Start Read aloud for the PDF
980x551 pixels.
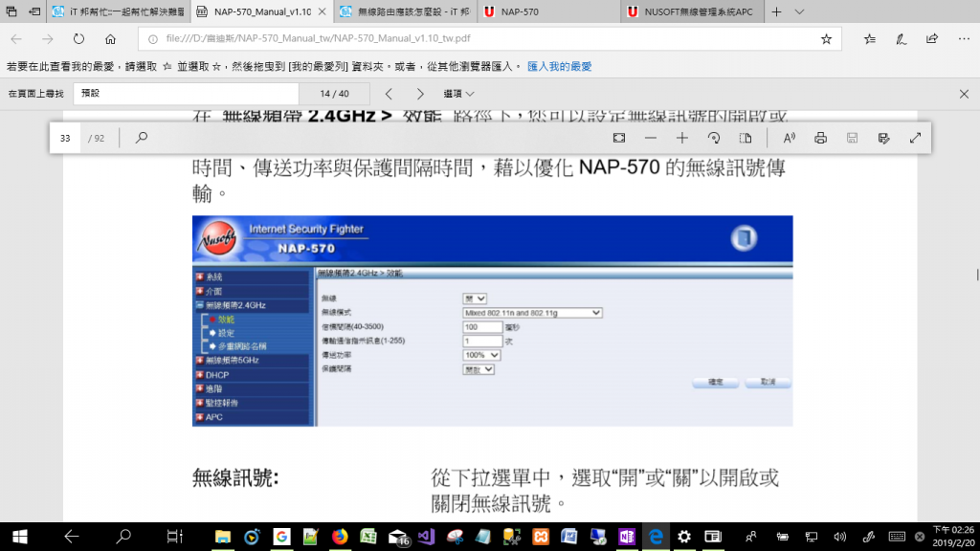(x=790, y=138)
